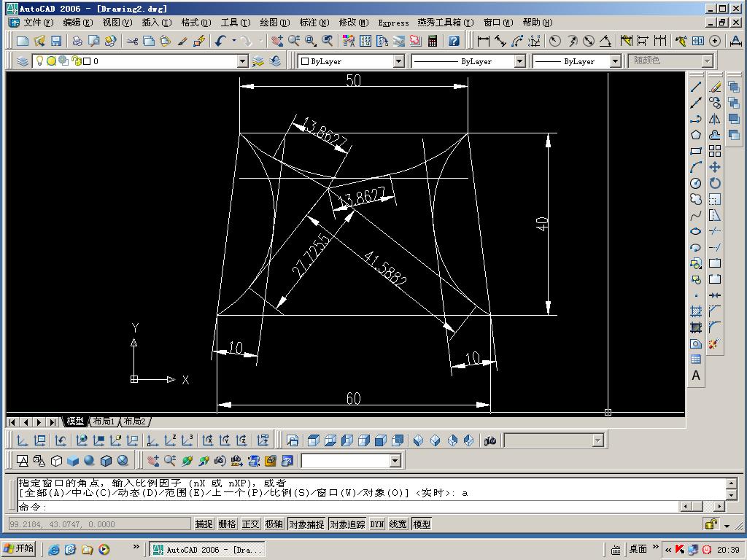Click the Help question mark icon
The width and height of the screenshot is (747, 560).
tap(454, 41)
